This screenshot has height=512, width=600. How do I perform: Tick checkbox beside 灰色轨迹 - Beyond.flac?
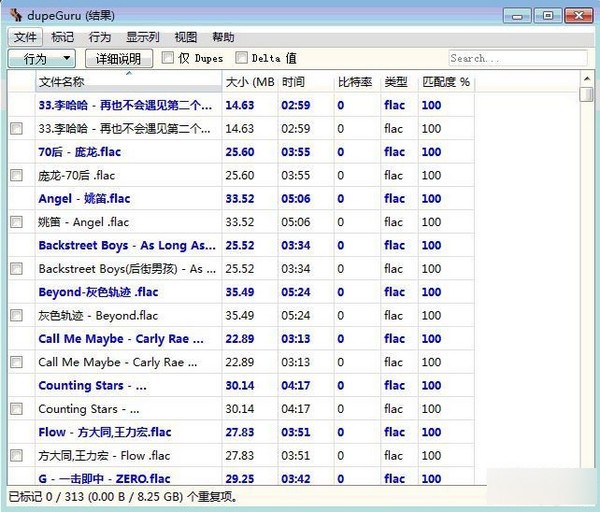16,315
